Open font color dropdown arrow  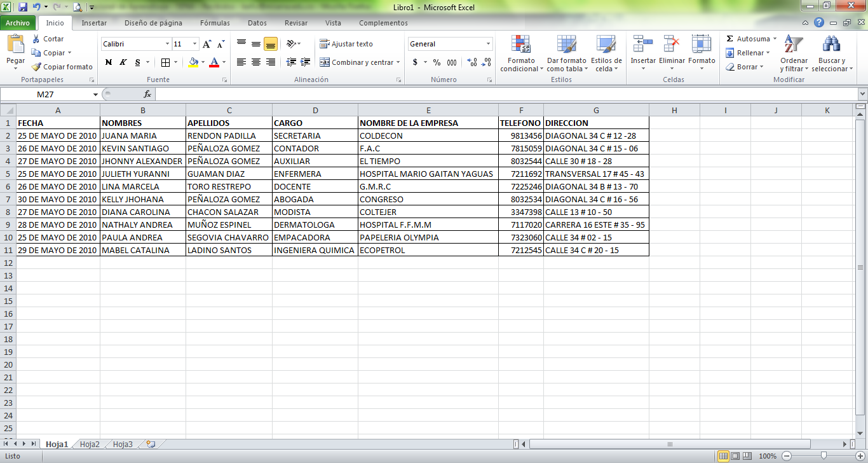(x=224, y=62)
